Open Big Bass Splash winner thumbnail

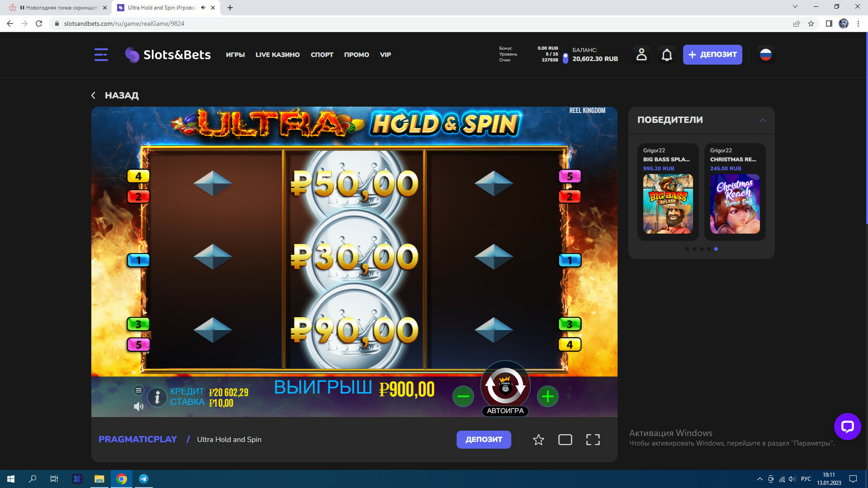(x=668, y=204)
